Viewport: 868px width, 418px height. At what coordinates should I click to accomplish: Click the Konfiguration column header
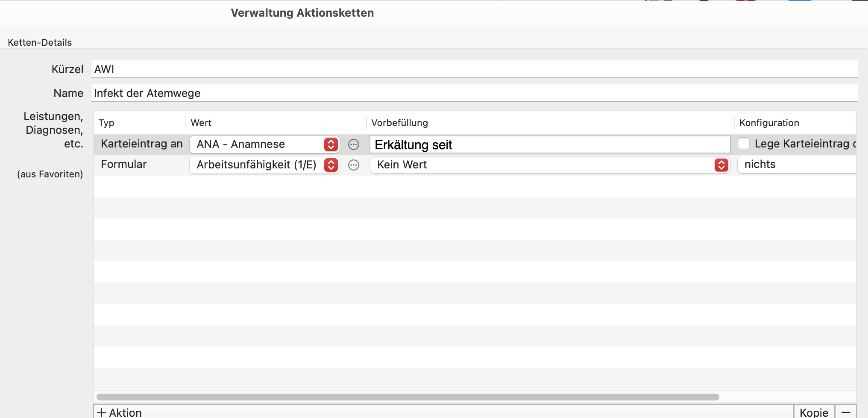769,123
